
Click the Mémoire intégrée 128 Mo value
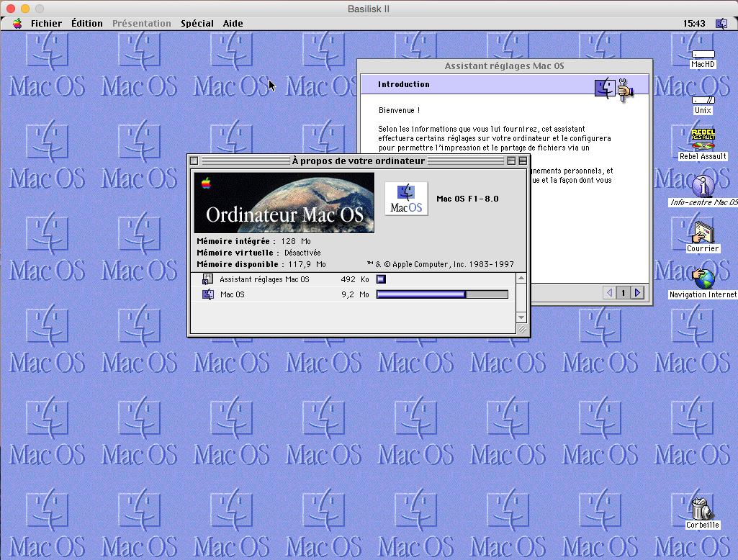(296, 241)
